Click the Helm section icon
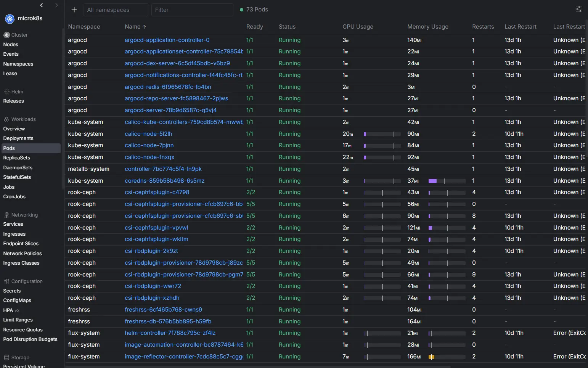The image size is (588, 368). (x=6, y=92)
